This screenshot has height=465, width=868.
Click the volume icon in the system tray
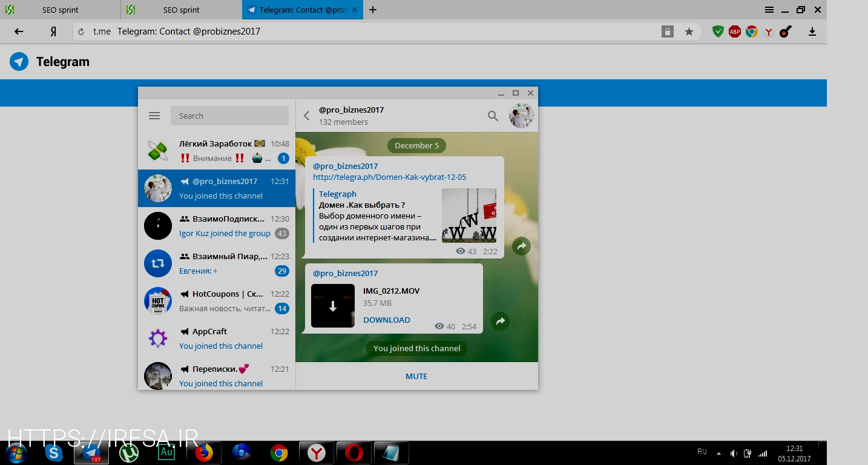(733, 453)
